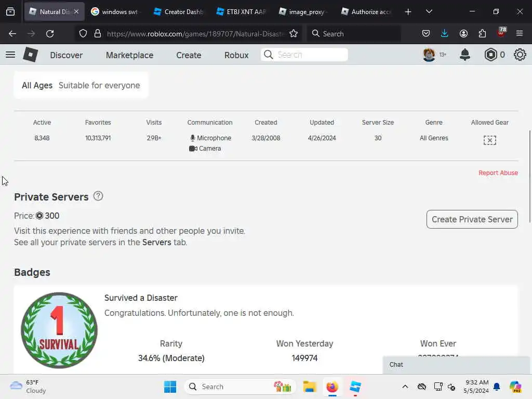Open the Robux page
Viewport: 532px width, 399px height.
(236, 55)
